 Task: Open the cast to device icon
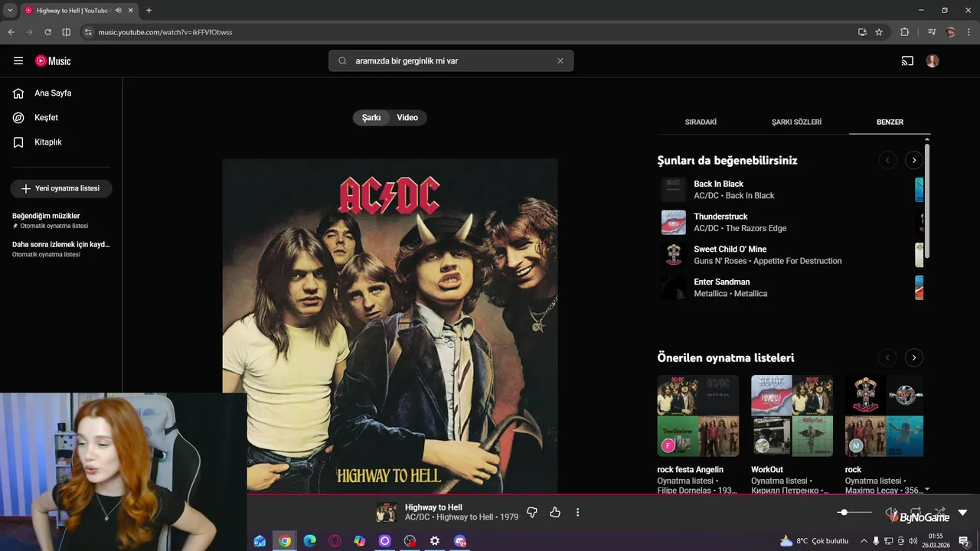[x=907, y=60]
